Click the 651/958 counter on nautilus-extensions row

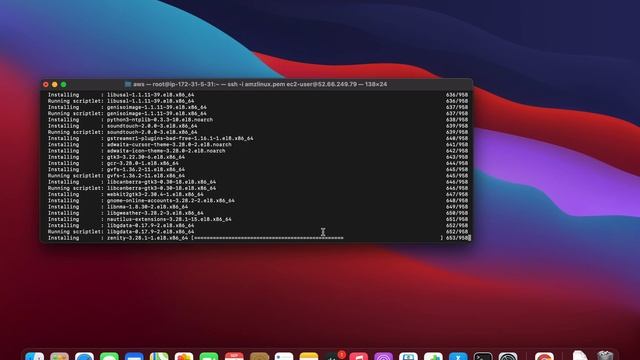[457, 219]
